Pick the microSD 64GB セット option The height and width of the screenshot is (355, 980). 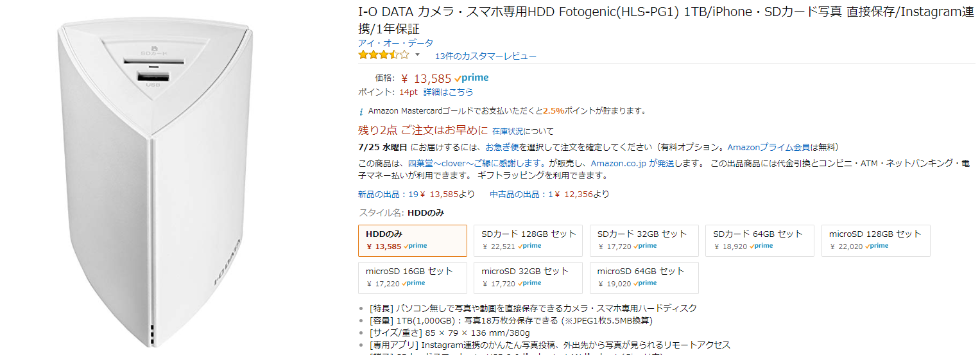point(644,277)
